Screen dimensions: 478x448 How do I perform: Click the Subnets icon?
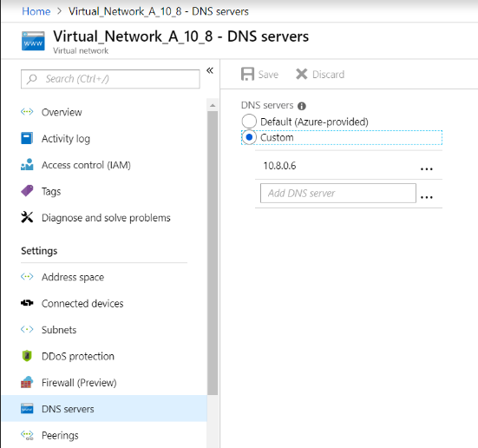click(27, 329)
